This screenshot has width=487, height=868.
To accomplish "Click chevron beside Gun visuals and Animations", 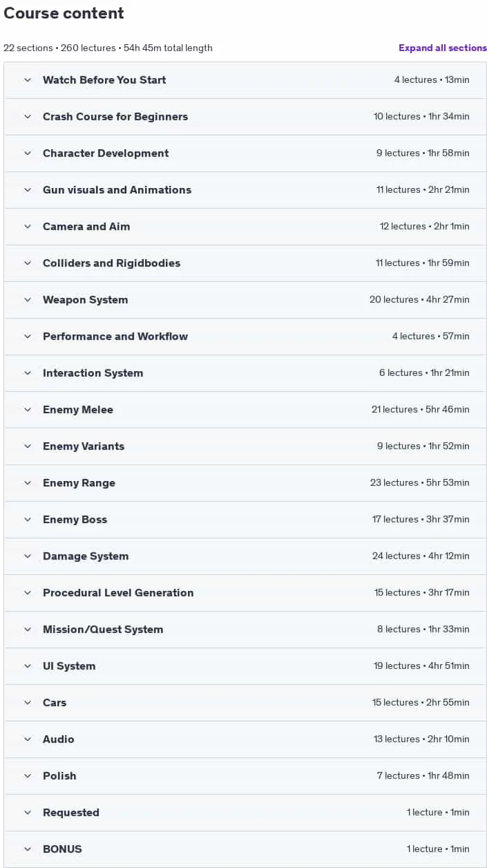I will [28, 190].
